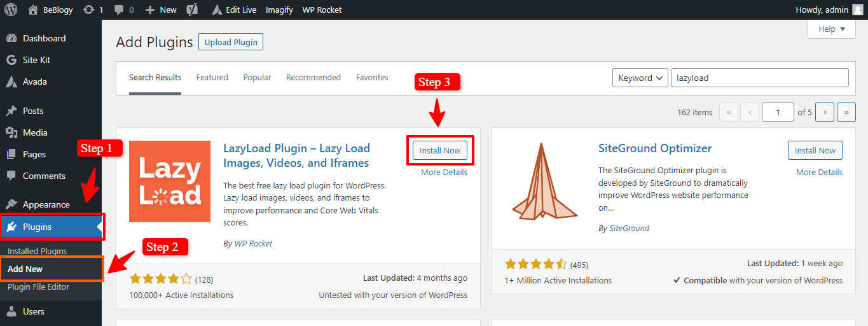This screenshot has height=326, width=868.
Task: Open the Keyword search type dropdown
Action: pyautogui.click(x=640, y=78)
